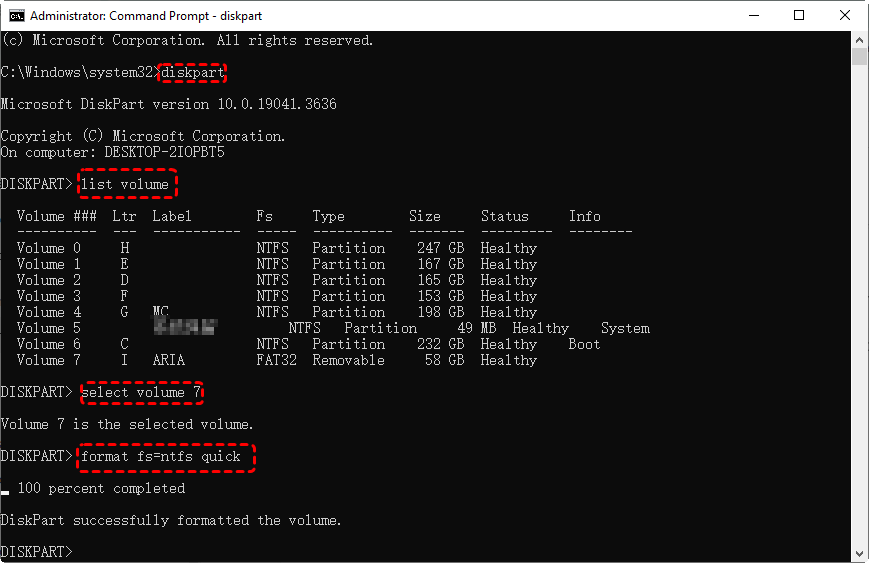Maximize the Command Prompt window
The height and width of the screenshot is (563, 869).
click(799, 16)
